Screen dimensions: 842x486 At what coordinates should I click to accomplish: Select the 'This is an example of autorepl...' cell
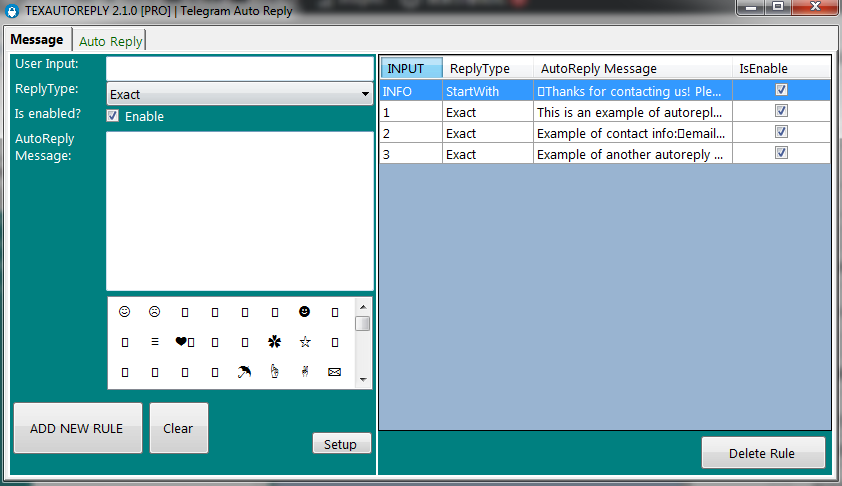coord(633,112)
